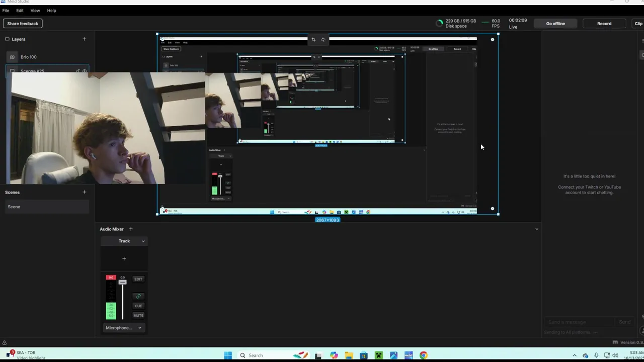
Task: Mute the microphone track
Action: point(138,315)
